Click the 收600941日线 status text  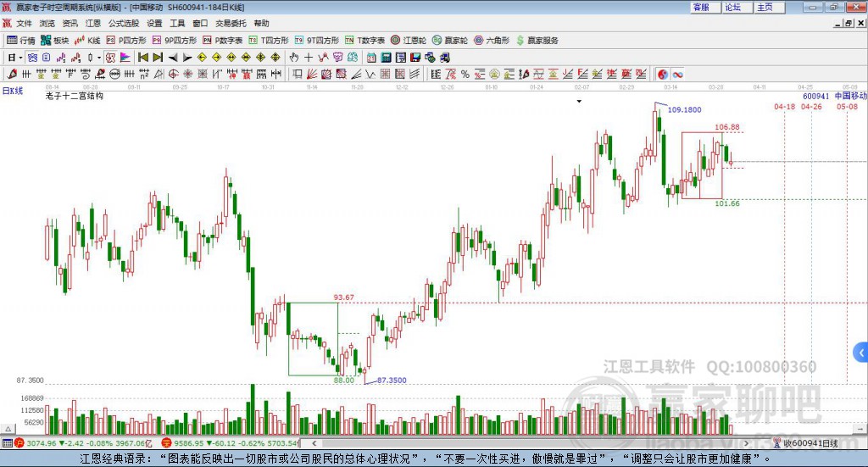click(x=810, y=443)
